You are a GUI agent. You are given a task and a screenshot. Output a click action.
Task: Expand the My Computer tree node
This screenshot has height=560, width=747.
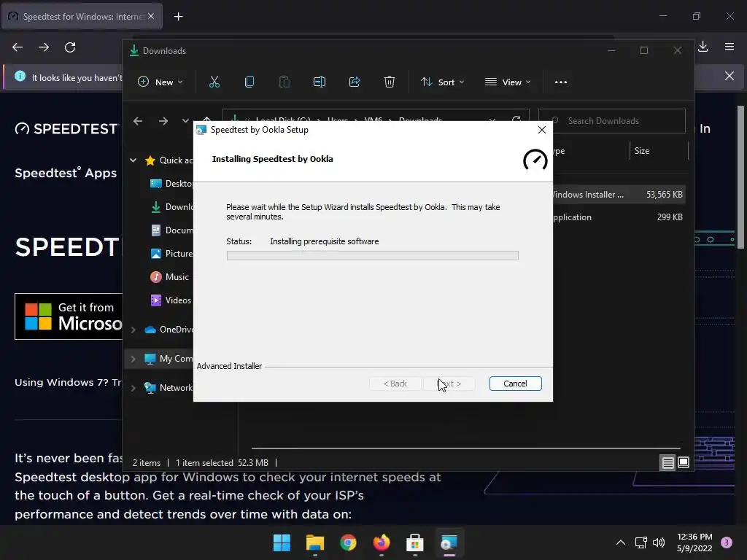(133, 359)
